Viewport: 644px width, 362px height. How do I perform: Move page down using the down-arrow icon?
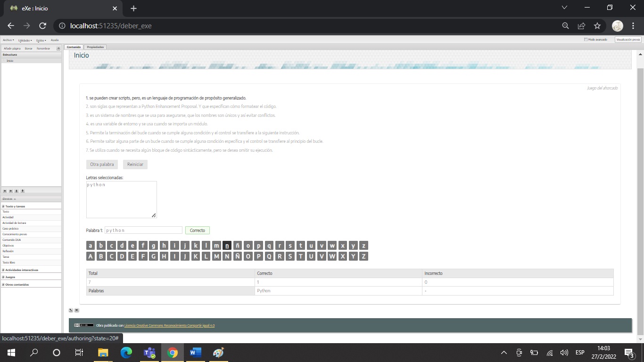point(22,191)
